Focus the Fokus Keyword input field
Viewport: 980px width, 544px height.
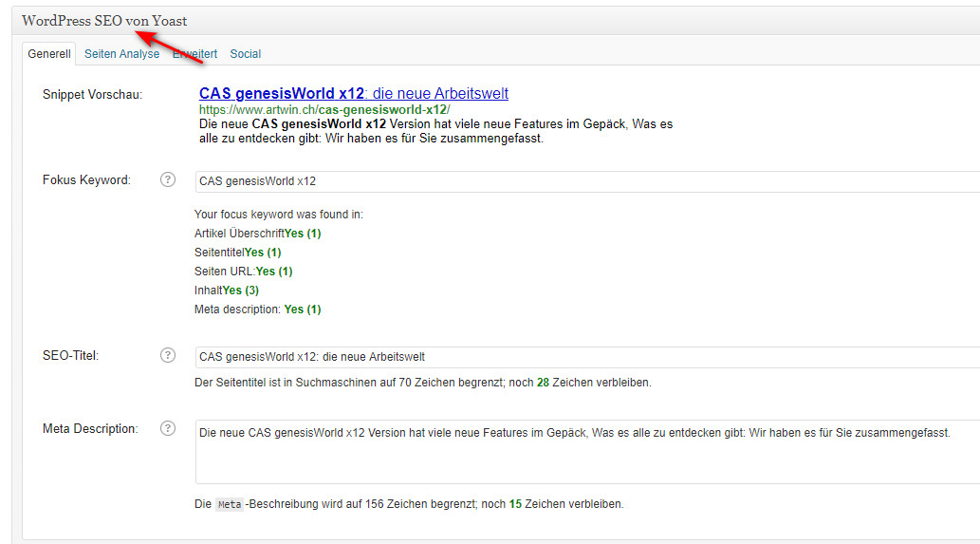click(587, 181)
